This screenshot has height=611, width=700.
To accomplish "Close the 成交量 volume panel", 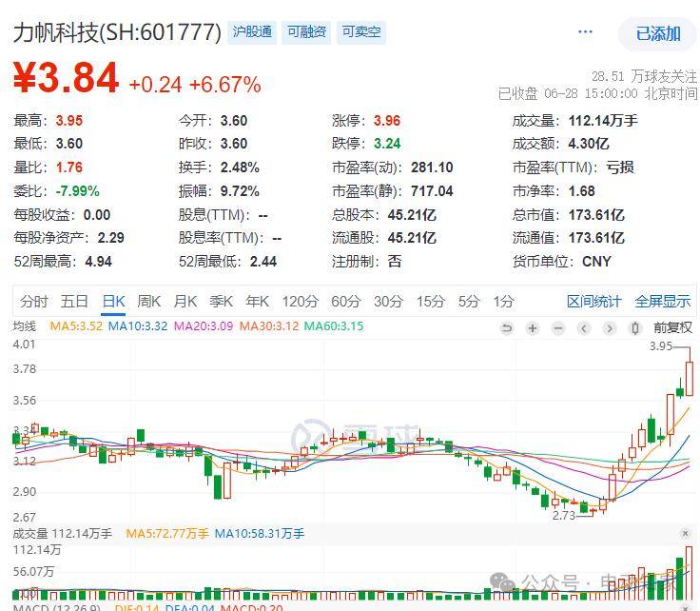I will pos(686,533).
